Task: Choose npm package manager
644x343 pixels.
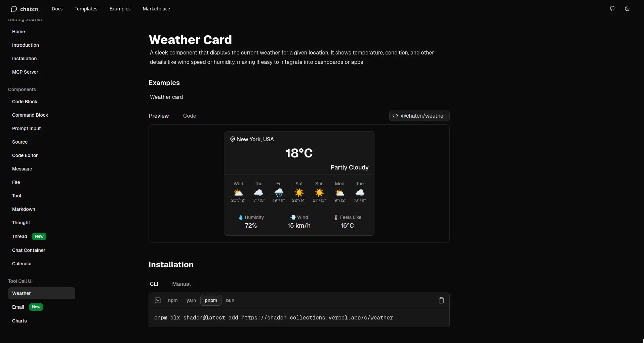Action: pyautogui.click(x=173, y=300)
